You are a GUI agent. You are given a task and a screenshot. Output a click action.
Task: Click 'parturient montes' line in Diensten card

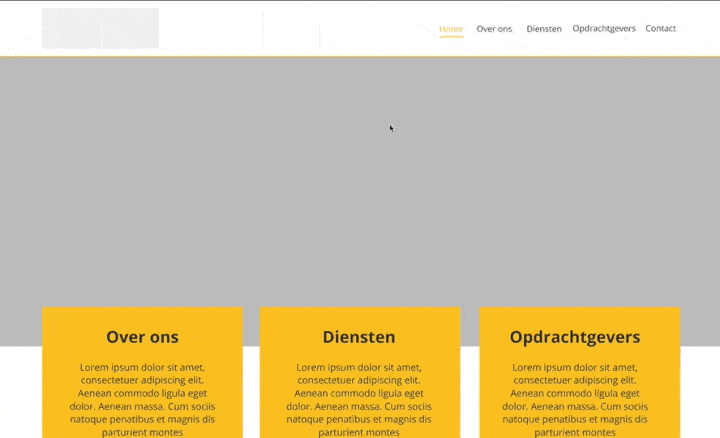359,432
